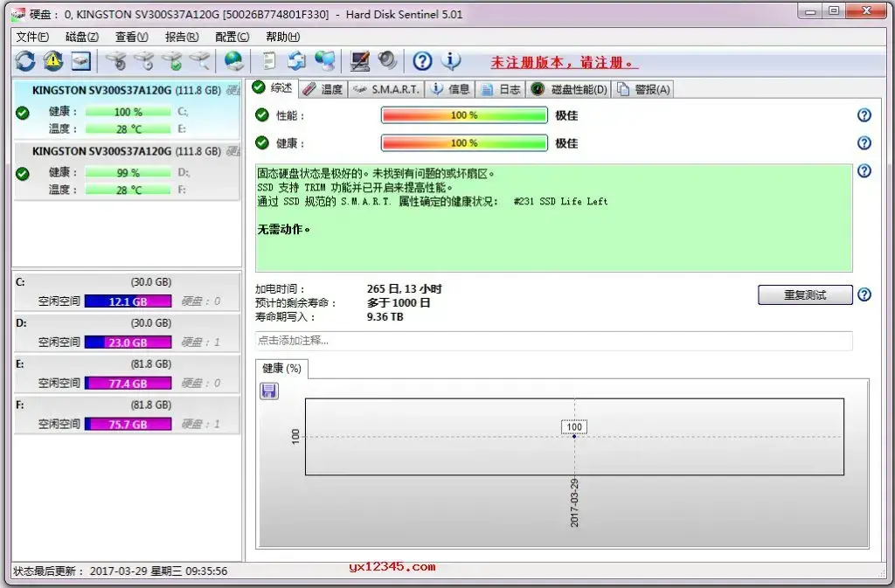This screenshot has width=895, height=588.
Task: Click the refresh toolbar icon
Action: (x=25, y=60)
